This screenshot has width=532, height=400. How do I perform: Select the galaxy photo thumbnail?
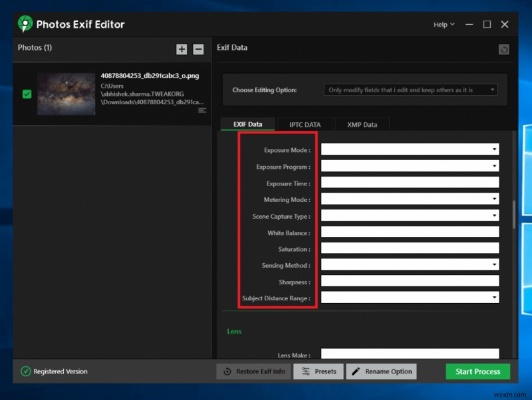click(x=66, y=94)
